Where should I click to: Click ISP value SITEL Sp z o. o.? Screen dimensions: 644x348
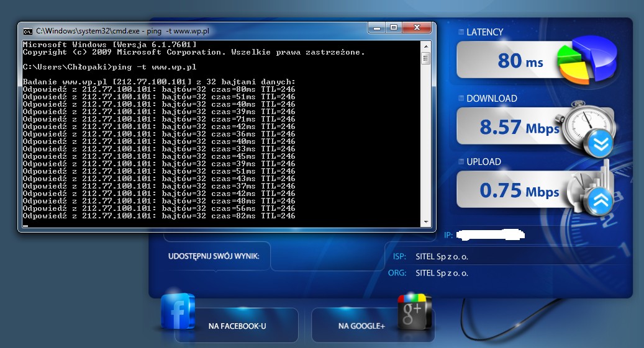point(442,257)
